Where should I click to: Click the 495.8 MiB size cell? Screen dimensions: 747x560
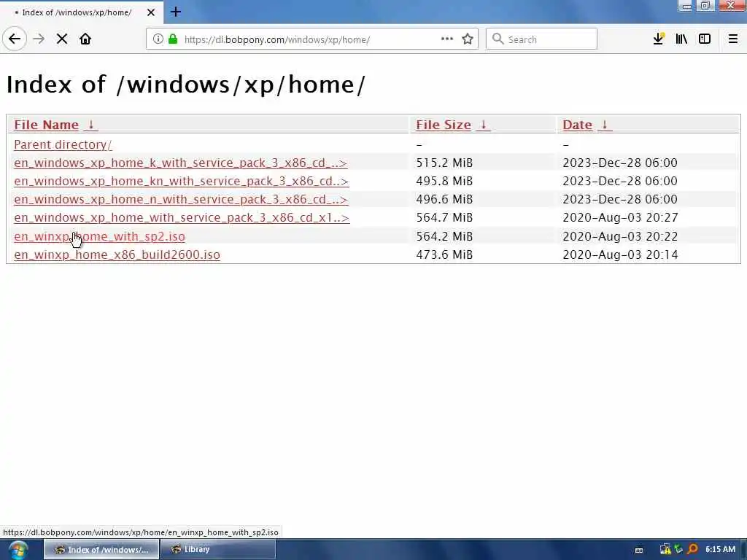coord(444,182)
